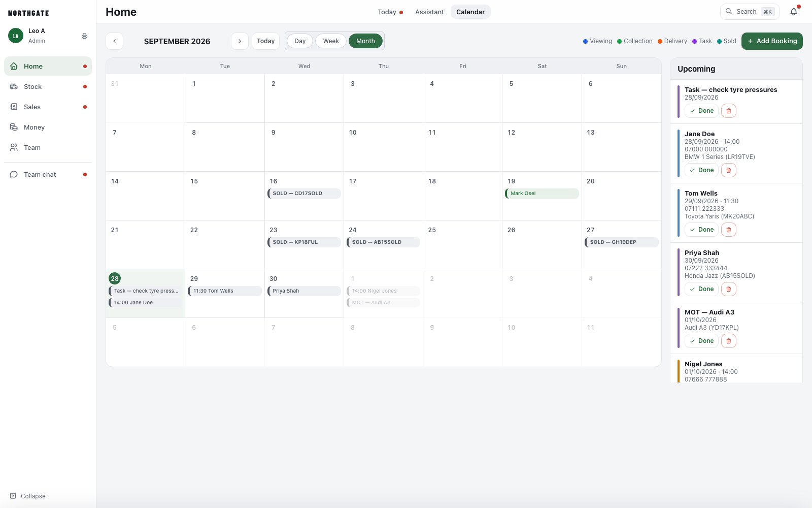Viewport: 812px width, 508px height.
Task: Click the Search field
Action: point(750,12)
